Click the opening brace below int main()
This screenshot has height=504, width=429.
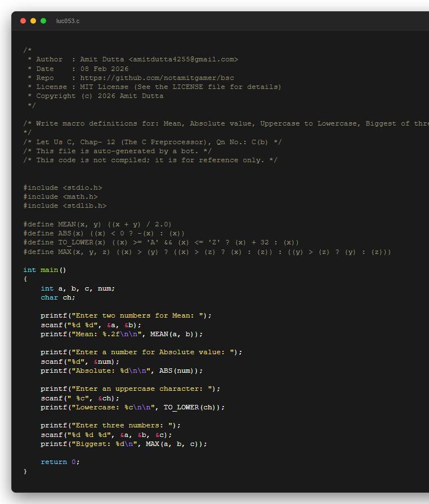(x=25, y=279)
